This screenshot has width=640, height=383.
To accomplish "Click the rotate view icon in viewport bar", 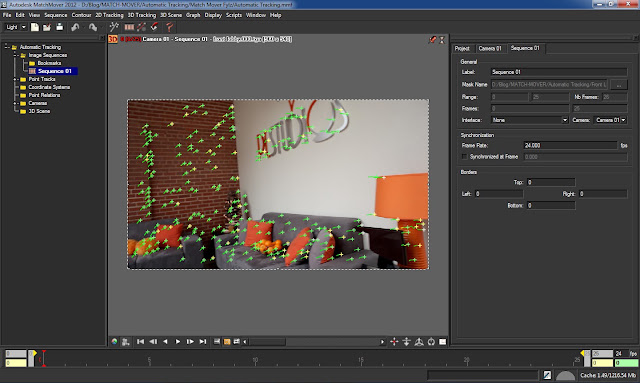I will [431, 342].
